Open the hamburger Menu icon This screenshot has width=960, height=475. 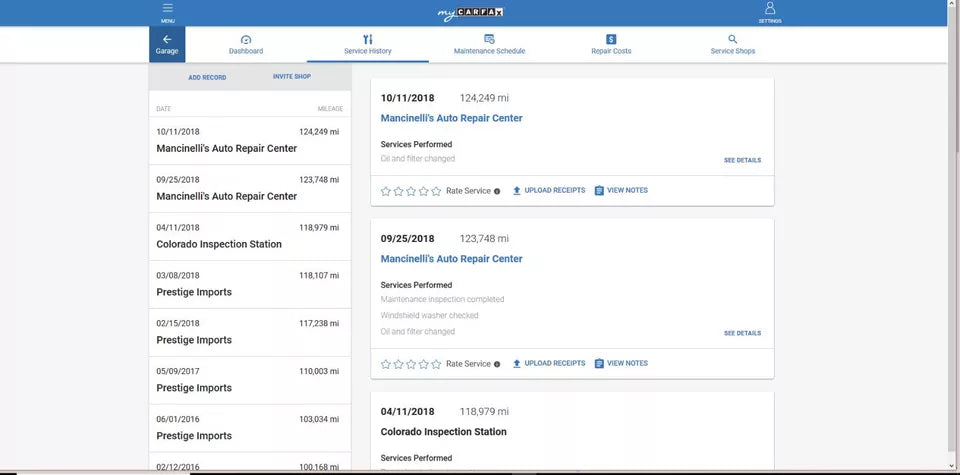(x=167, y=9)
